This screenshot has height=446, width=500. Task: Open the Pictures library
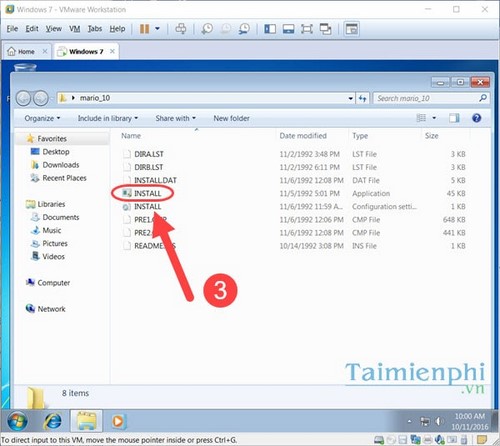(x=55, y=244)
